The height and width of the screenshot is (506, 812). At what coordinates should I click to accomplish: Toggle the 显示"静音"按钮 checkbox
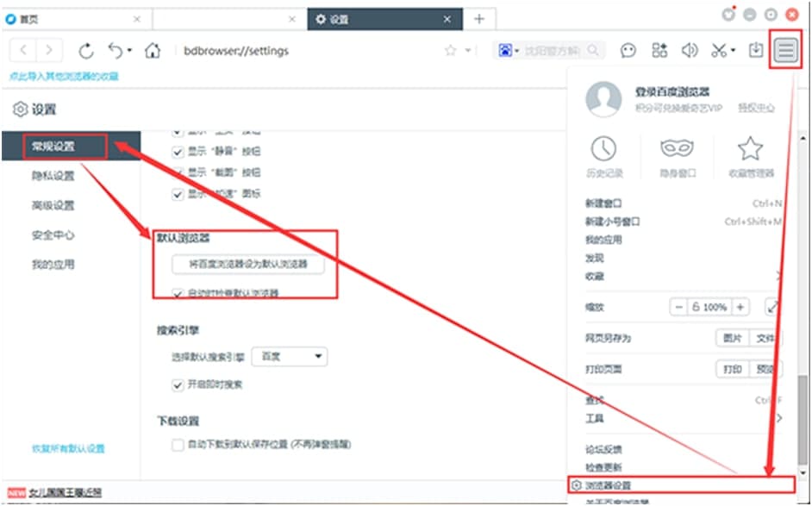point(178,152)
